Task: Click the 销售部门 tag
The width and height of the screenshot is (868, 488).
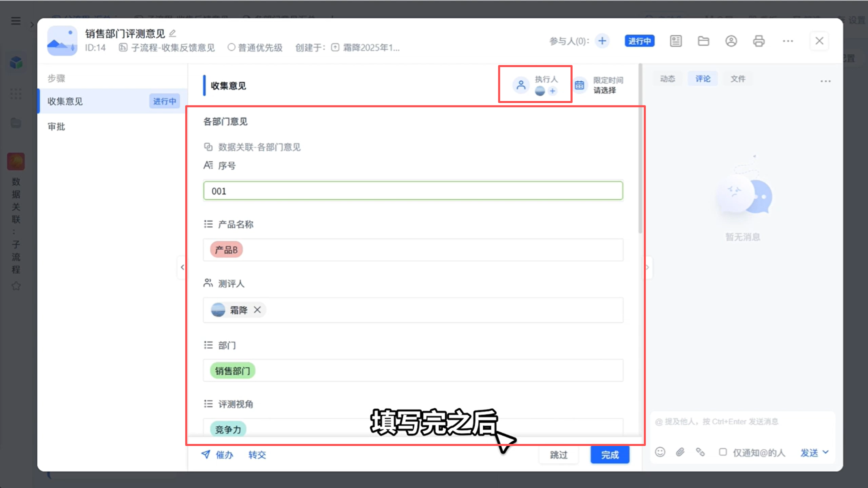Action: pyautogui.click(x=232, y=370)
